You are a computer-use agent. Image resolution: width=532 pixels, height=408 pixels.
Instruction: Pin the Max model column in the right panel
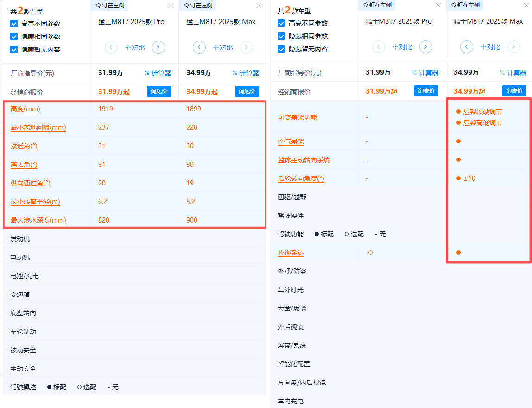pyautogui.click(x=465, y=5)
